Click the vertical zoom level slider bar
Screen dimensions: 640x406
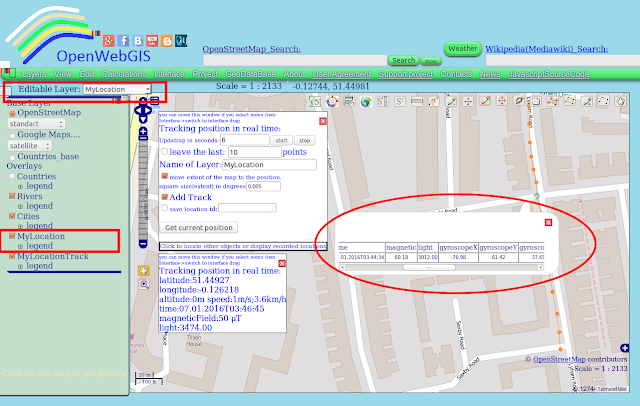143,190
